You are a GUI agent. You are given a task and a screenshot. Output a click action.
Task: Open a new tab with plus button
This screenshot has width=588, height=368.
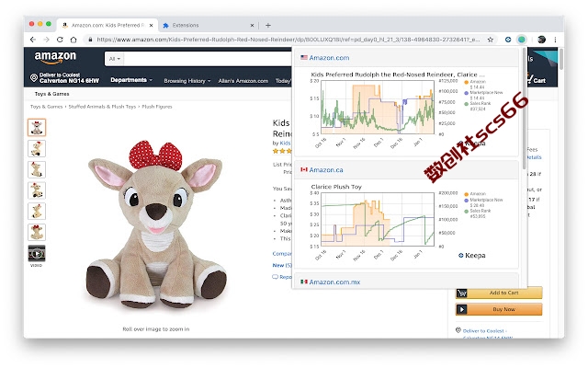click(268, 25)
